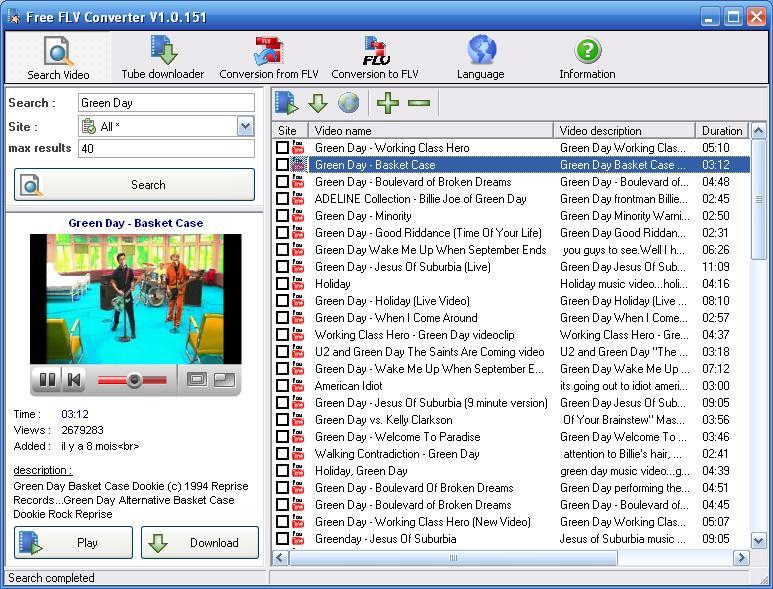773x589 pixels.
Task: Check the box for Green Day - Basket Case
Action: click(282, 165)
